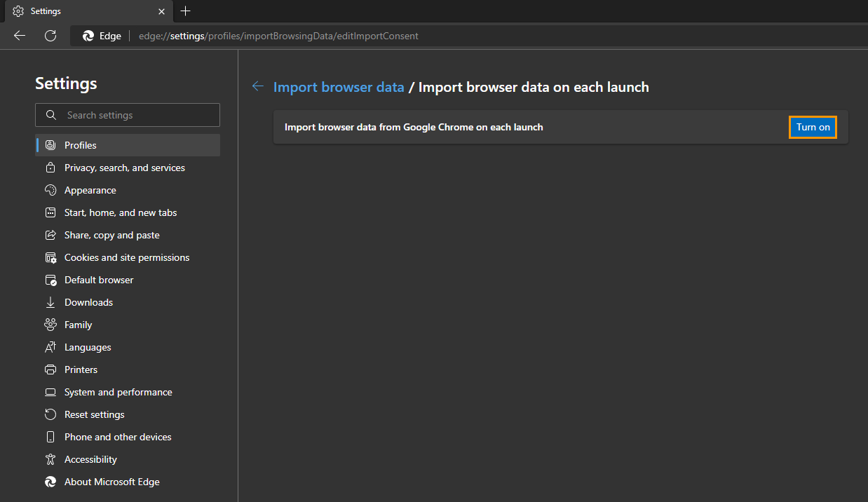
Task: Open Profiles settings section
Action: coord(128,145)
